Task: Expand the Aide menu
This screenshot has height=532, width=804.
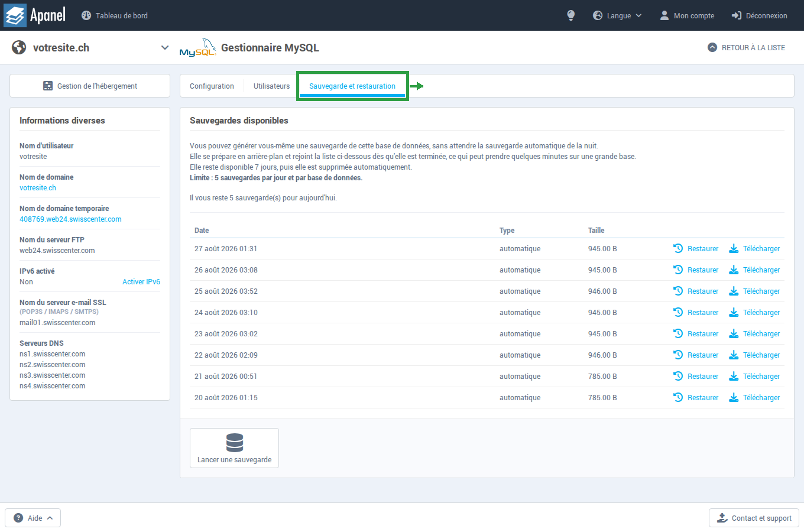Action: [33, 518]
